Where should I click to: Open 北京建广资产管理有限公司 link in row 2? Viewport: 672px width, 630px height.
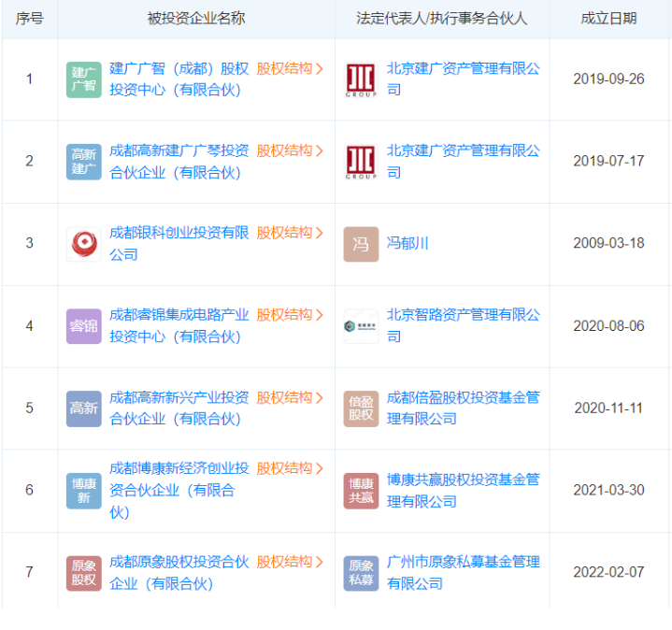click(464, 162)
